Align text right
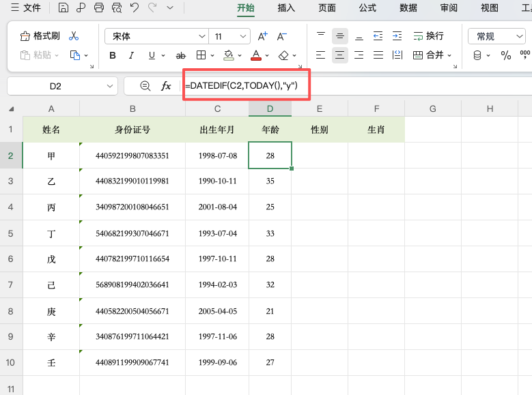The width and height of the screenshot is (532, 395). pos(359,55)
